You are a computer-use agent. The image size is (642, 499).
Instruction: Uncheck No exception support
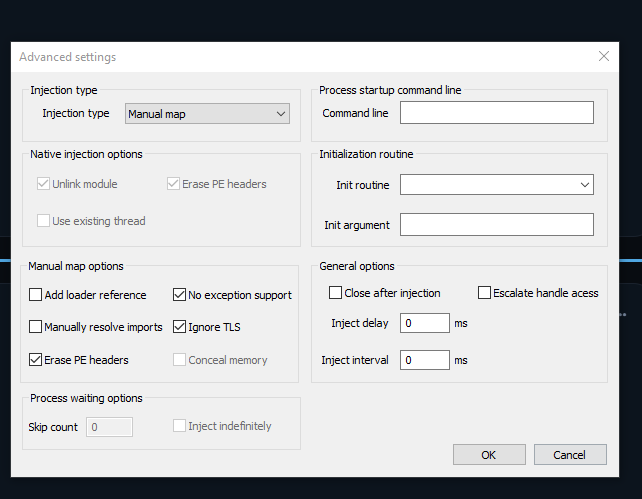point(180,295)
